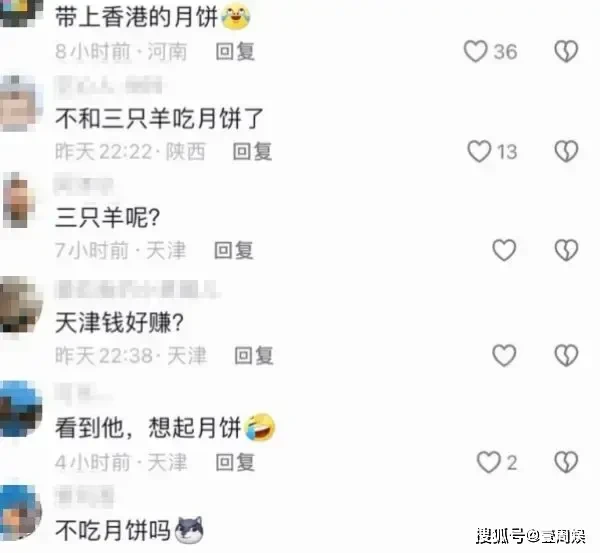Dislike the 看到他,想起月饼 comment
600x553 pixels.
(x=566, y=462)
